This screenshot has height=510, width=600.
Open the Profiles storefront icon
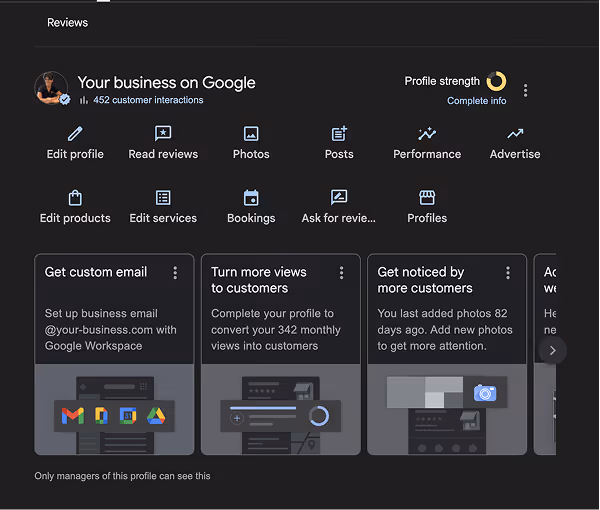click(427, 197)
